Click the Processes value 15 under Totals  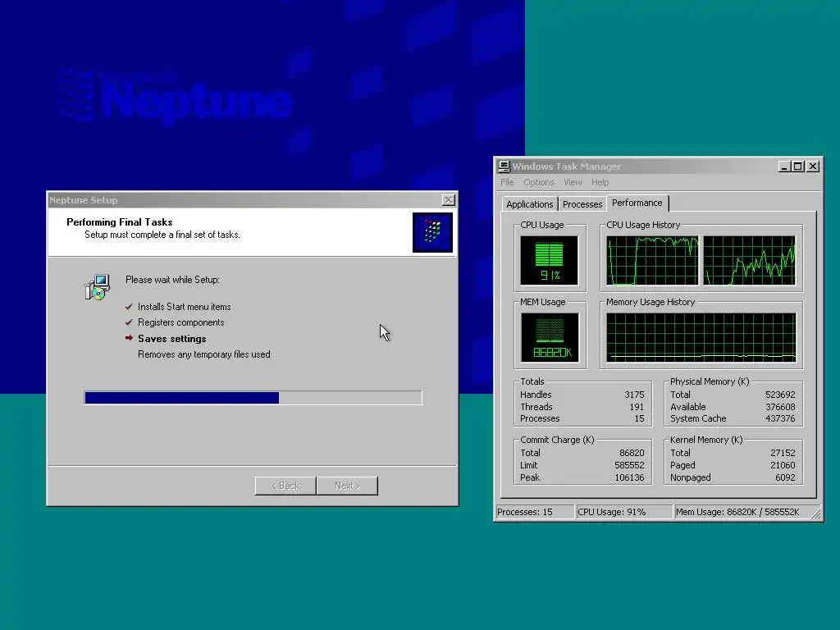pos(639,418)
